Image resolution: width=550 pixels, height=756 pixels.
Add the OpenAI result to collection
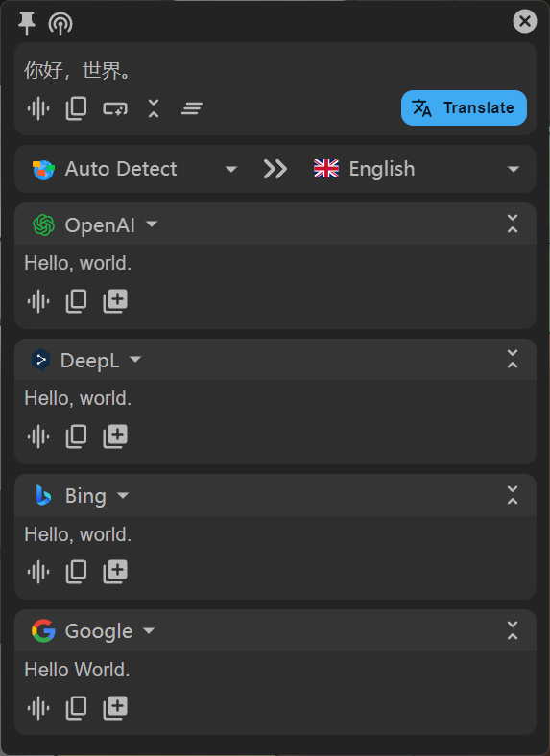(115, 301)
